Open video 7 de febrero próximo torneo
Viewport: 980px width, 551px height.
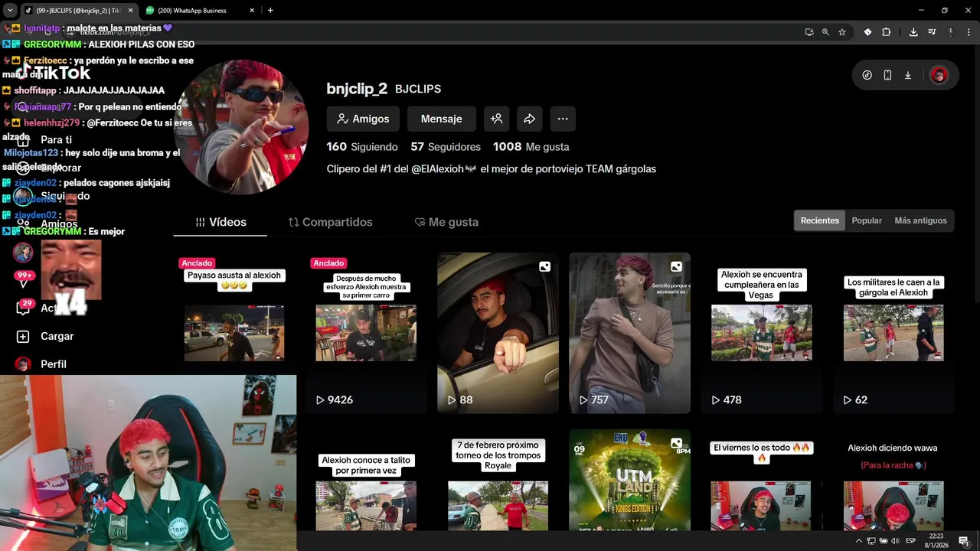[x=498, y=480]
